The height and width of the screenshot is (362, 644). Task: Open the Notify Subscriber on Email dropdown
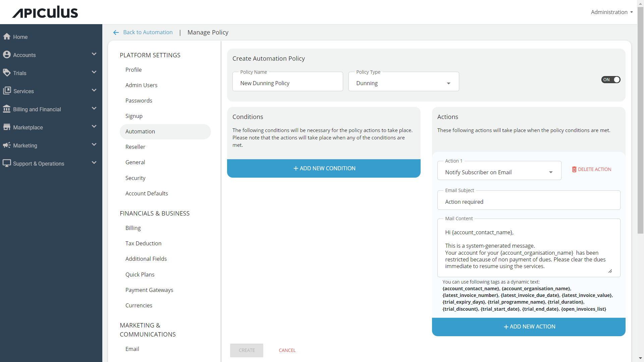[x=550, y=172]
